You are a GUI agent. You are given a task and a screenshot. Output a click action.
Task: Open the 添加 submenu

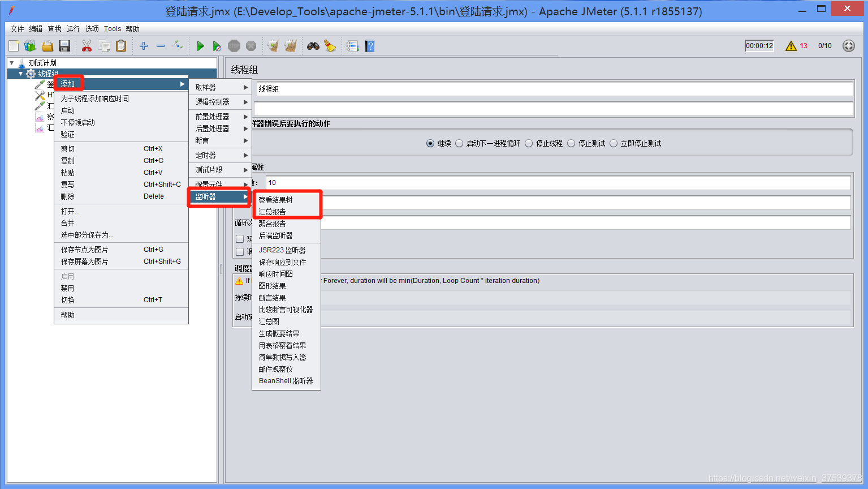[x=121, y=84]
